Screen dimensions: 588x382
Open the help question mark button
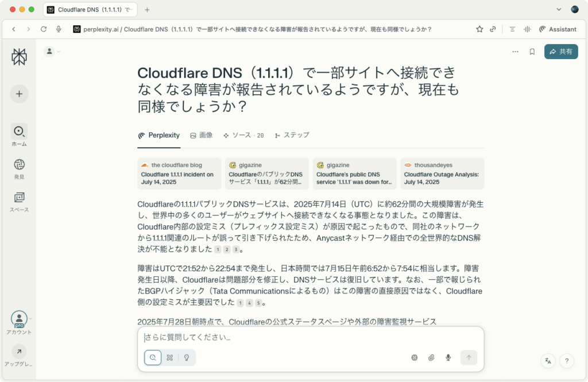[x=567, y=361]
